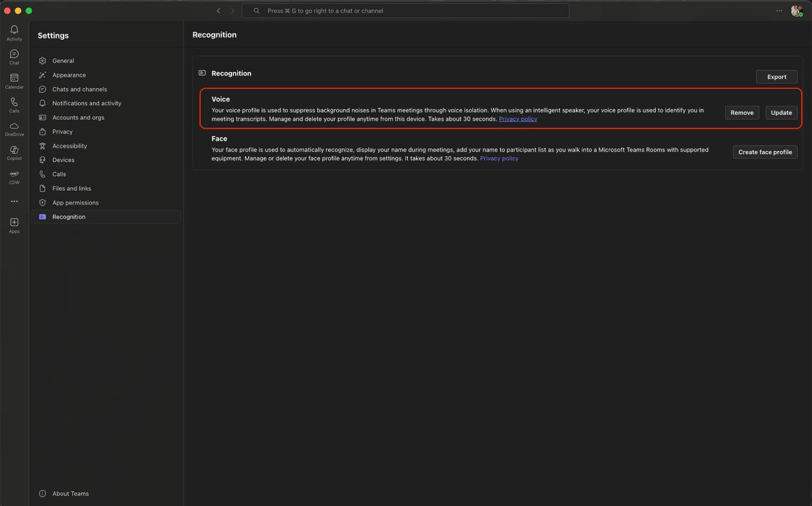The image size is (812, 506).
Task: Update the voice profile
Action: (781, 113)
